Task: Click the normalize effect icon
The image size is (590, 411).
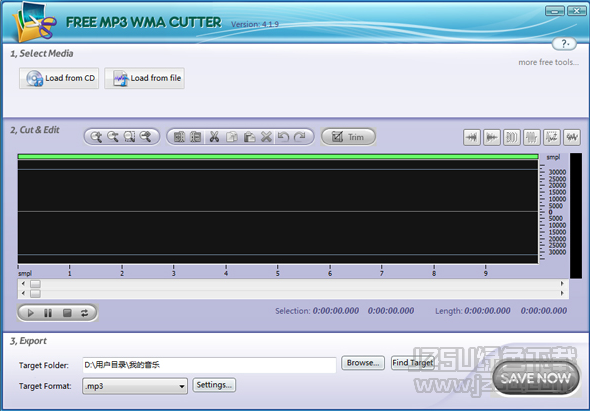Action: point(552,137)
